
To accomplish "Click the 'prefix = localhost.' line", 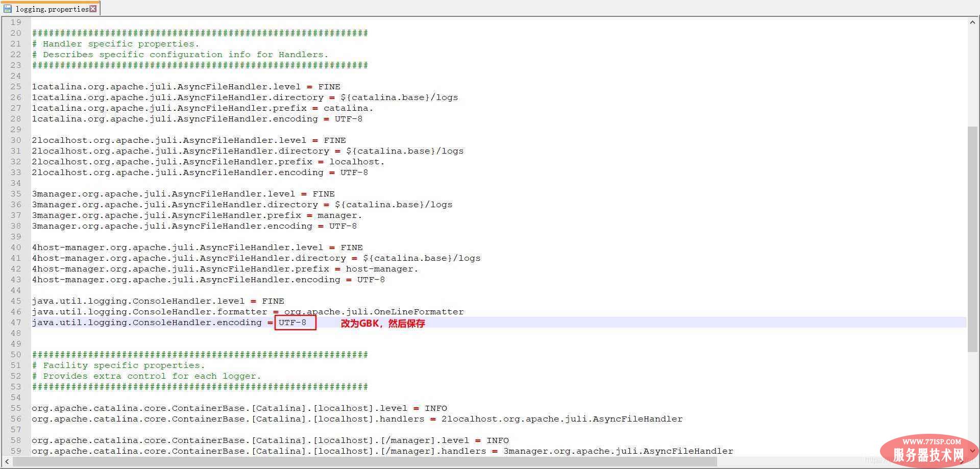I will (208, 162).
